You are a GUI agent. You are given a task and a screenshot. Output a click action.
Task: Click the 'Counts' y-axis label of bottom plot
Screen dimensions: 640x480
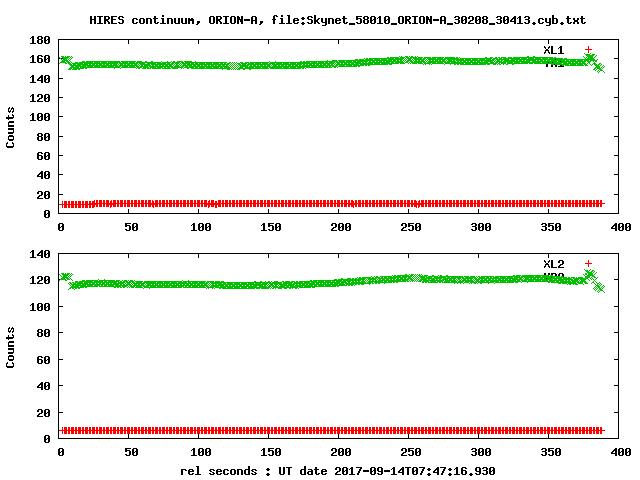pos(10,347)
